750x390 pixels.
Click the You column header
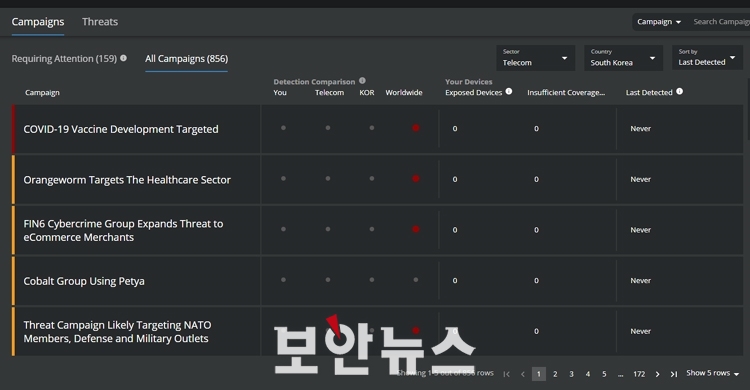(x=280, y=93)
